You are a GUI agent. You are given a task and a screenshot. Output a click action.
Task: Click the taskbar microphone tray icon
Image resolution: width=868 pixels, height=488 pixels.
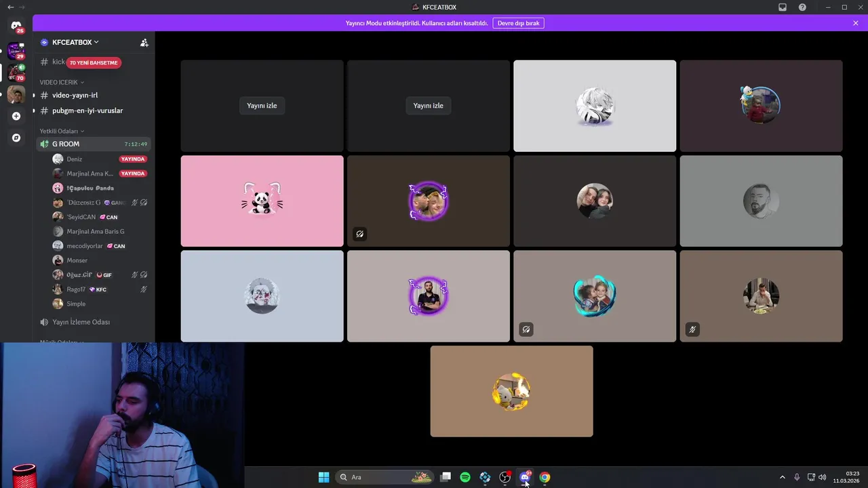797,477
